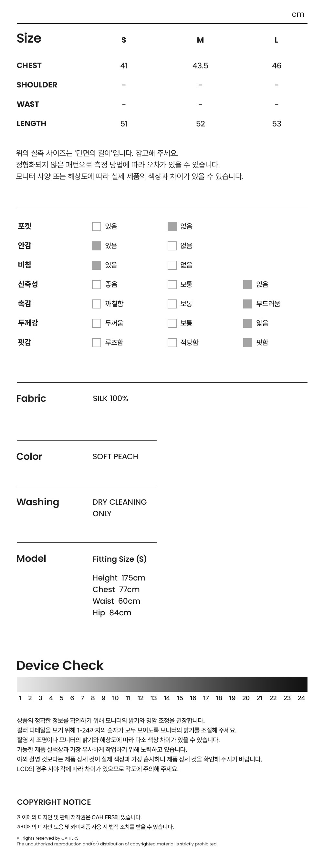Toggle the 촉감 부드러움 checkbox
The width and height of the screenshot is (323, 868).
coord(247,304)
